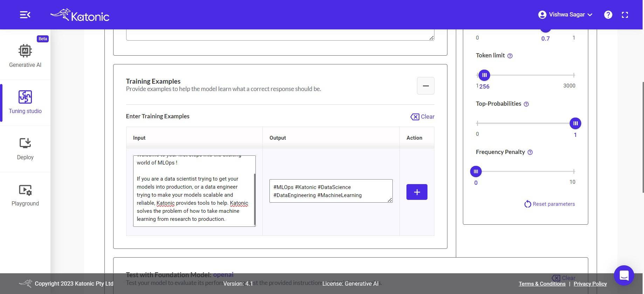Reset parameters to defaults
Viewport: 644px width, 294px height.
click(x=550, y=204)
